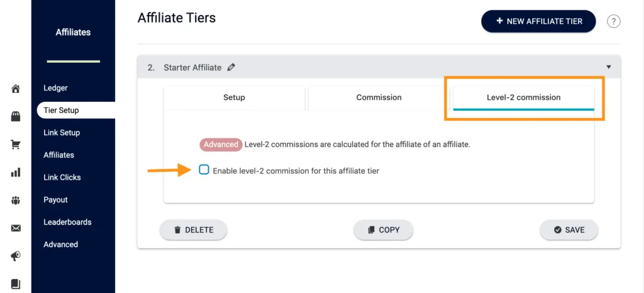Viewport: 644px width, 293px height.
Task: Click the Delete button
Action: point(193,230)
